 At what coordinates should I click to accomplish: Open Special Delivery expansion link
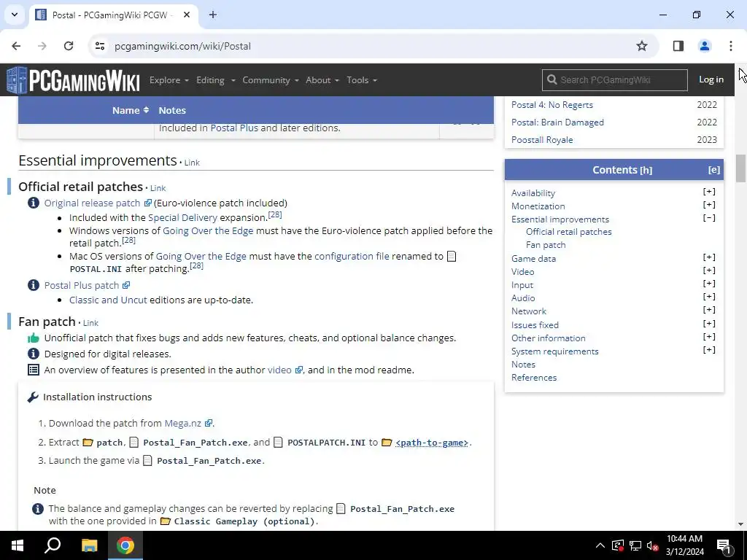[182, 217]
